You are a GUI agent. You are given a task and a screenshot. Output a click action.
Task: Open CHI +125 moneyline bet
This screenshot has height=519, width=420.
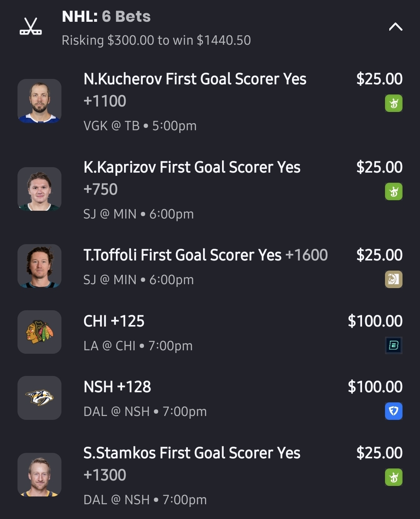click(114, 322)
